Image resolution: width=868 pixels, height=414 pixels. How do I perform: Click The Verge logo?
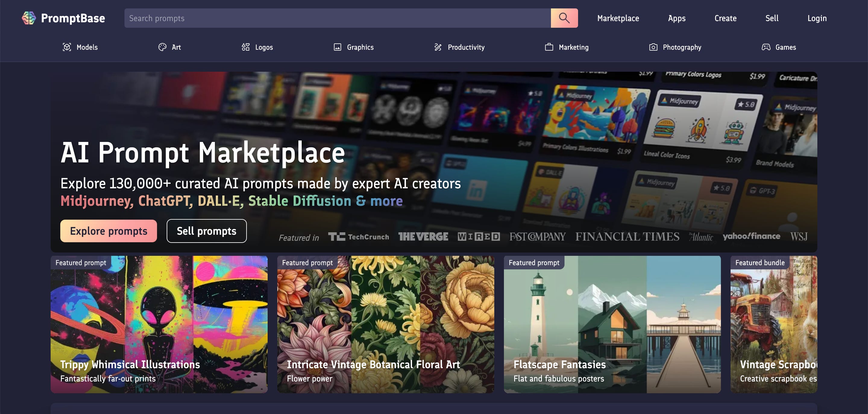[x=423, y=237]
